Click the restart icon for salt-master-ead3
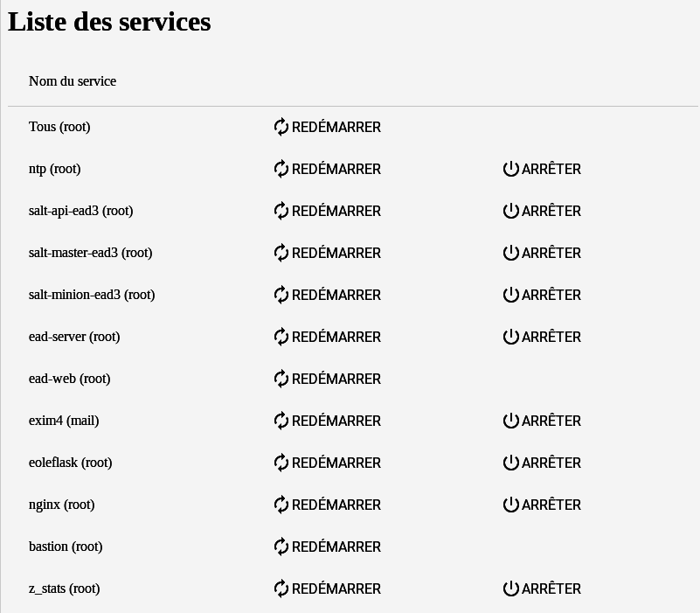The height and width of the screenshot is (613, 700). click(281, 253)
